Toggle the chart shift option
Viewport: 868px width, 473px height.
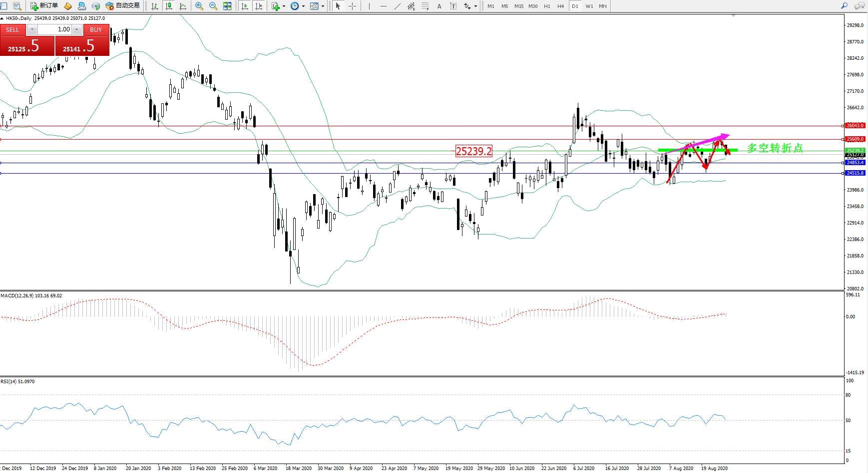pos(259,6)
